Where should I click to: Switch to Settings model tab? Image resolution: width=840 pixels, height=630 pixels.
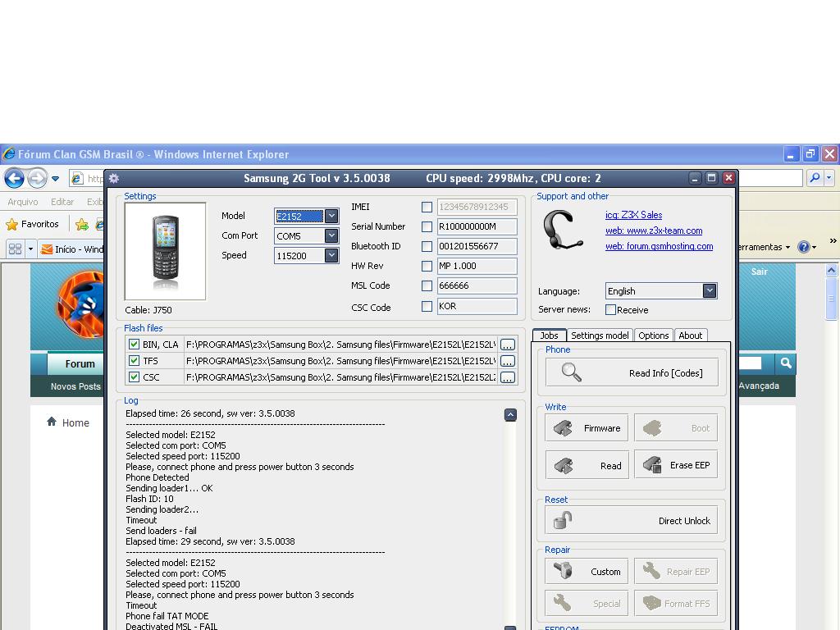[600, 336]
